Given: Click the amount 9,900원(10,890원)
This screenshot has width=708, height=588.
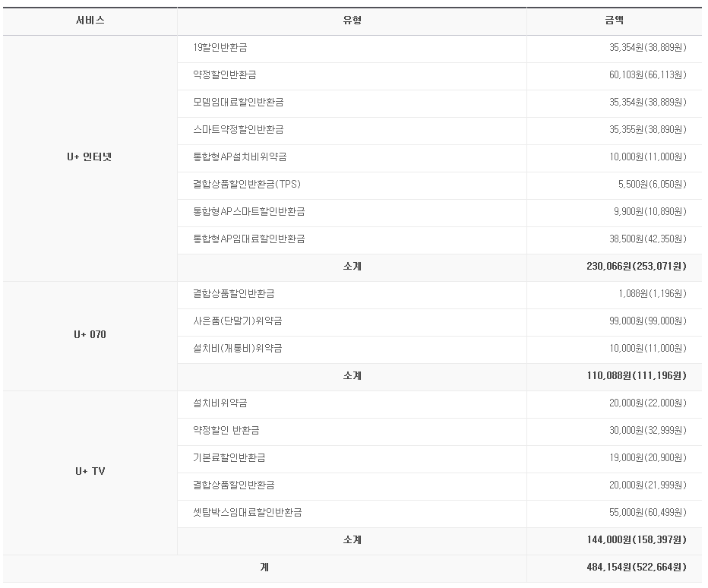Looking at the screenshot, I should (x=650, y=212).
